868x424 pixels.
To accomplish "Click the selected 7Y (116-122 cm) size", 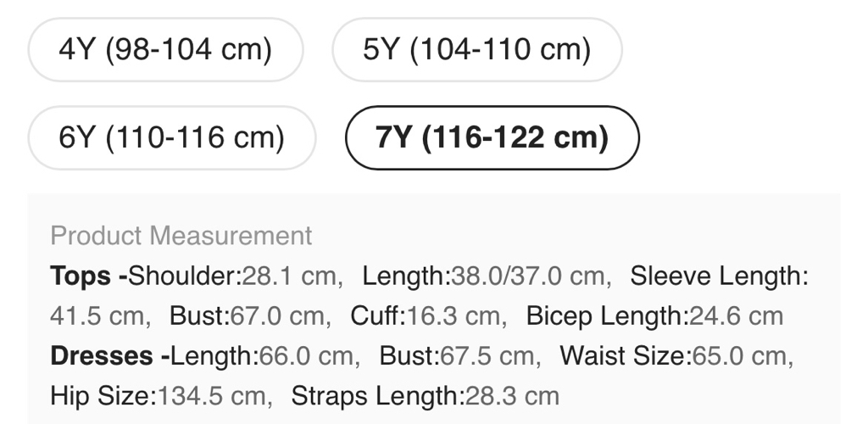I will [x=492, y=137].
